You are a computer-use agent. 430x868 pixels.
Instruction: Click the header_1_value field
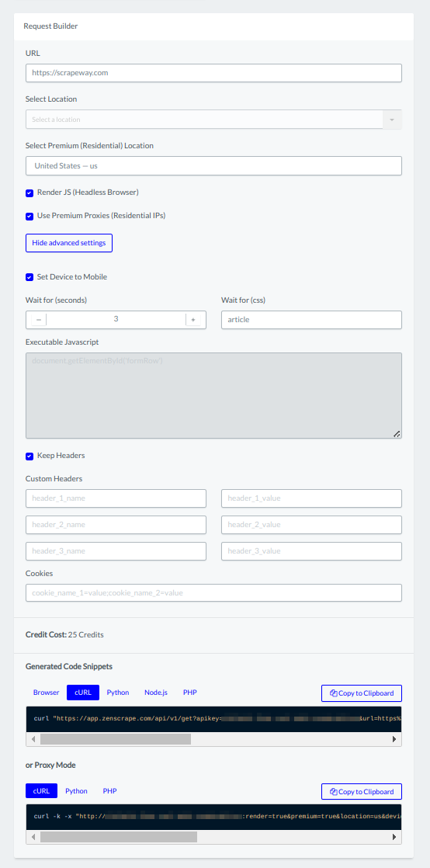click(311, 498)
